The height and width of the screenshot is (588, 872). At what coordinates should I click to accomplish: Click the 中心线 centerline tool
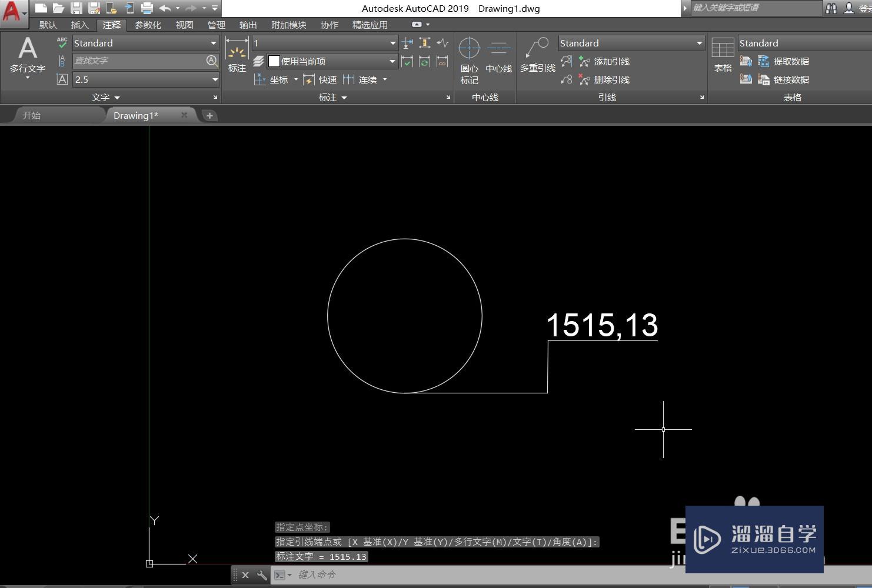498,55
